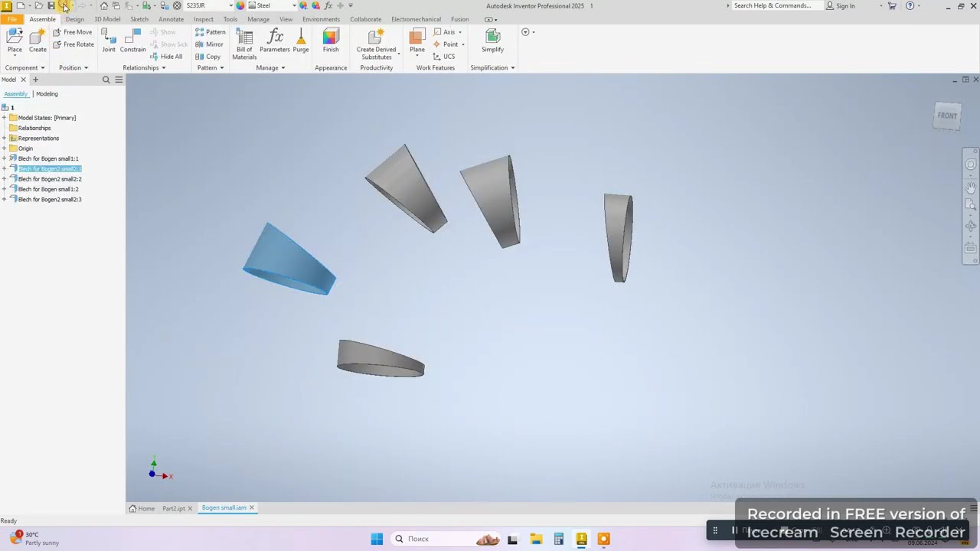Click the Pan hand navigation tool

[971, 187]
